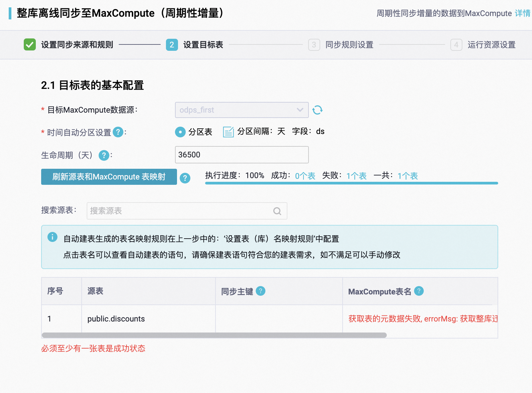Screen dimensions: 532x393
Task: Focus the 搜索源表 search field
Action: coord(187,211)
